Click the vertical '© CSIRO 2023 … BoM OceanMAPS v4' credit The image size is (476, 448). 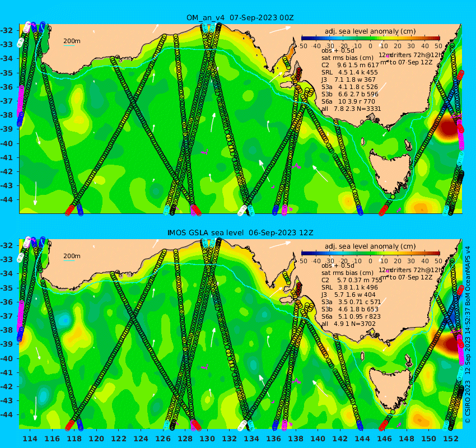468,334
